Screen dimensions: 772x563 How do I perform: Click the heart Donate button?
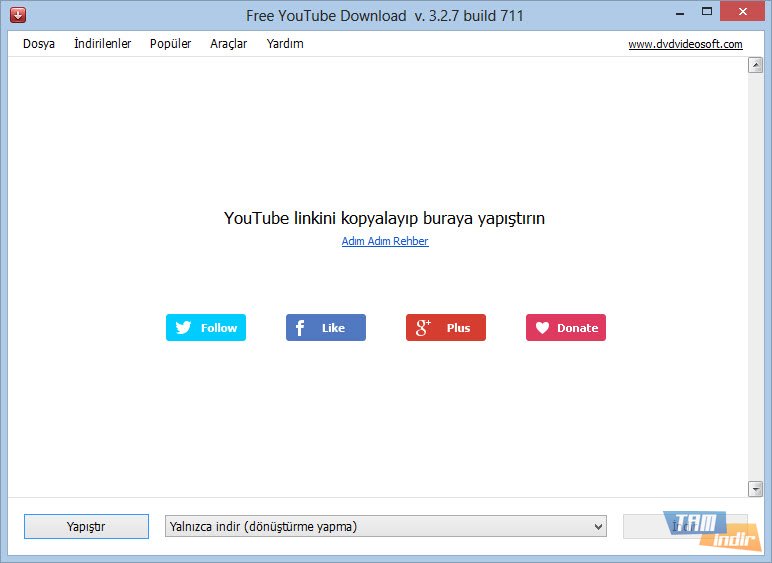pos(566,328)
